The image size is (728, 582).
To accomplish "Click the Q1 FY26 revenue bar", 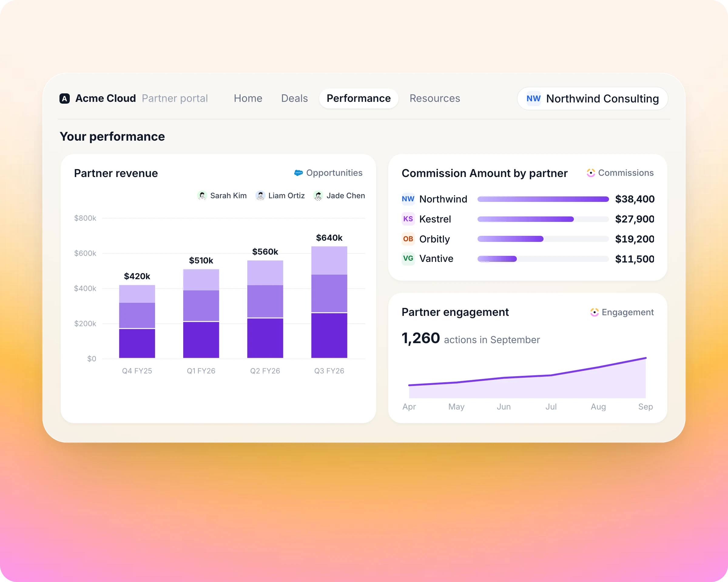I will click(x=201, y=314).
